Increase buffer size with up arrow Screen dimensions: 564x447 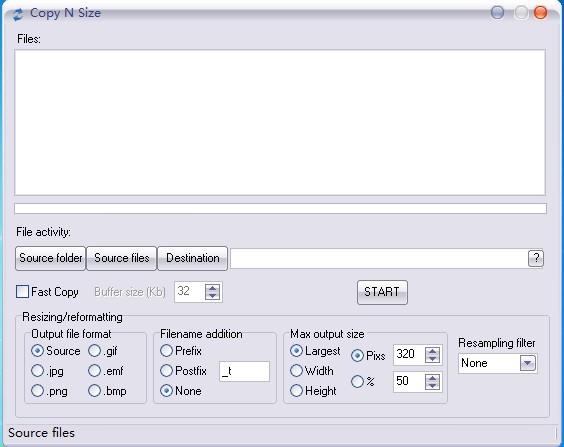tap(213, 288)
